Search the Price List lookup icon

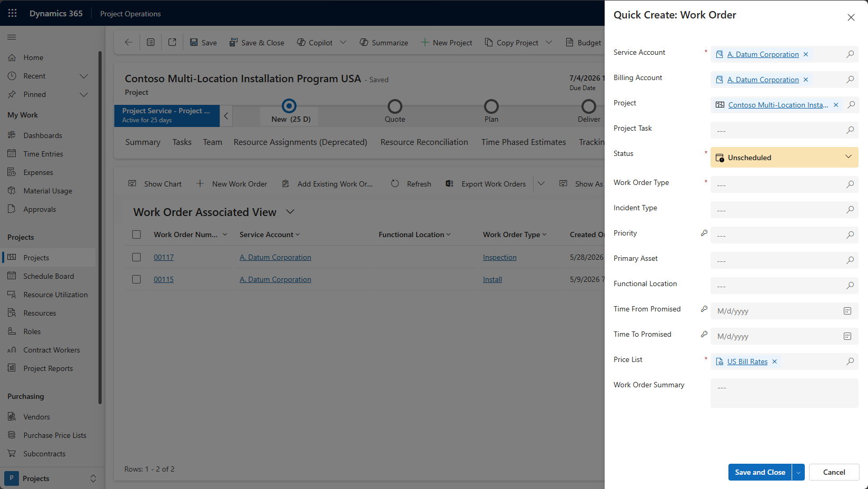(x=850, y=361)
